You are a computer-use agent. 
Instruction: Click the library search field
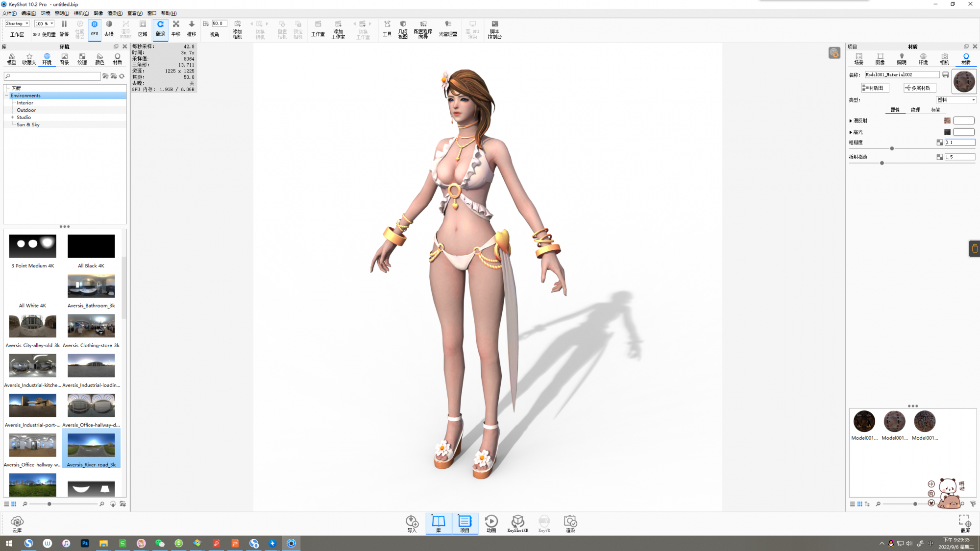[52, 76]
